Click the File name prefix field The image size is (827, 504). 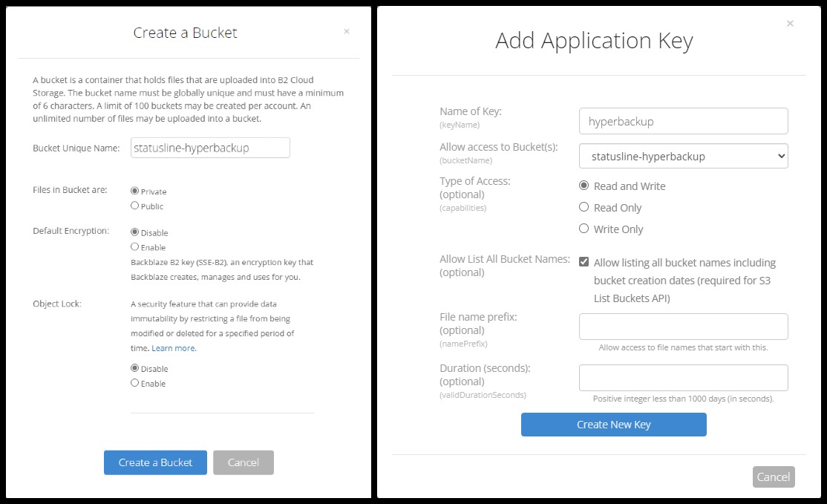pos(683,327)
